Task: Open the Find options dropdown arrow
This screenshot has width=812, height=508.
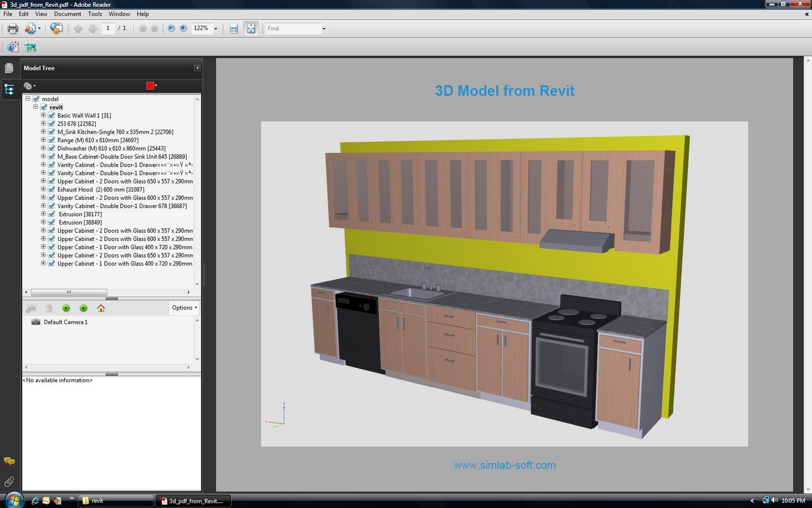Action: [324, 28]
